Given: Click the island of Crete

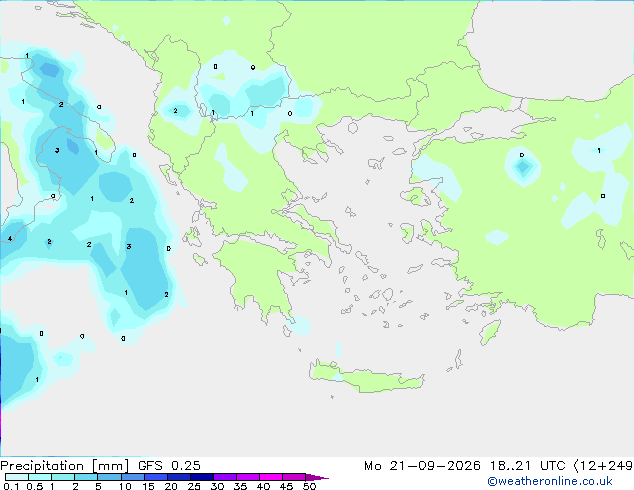Looking at the screenshot, I should coord(366,377).
